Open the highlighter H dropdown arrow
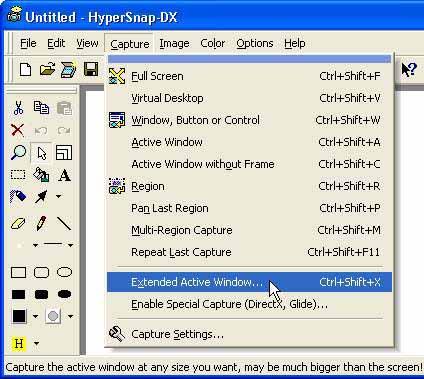This screenshot has width=424, height=379. click(x=36, y=343)
